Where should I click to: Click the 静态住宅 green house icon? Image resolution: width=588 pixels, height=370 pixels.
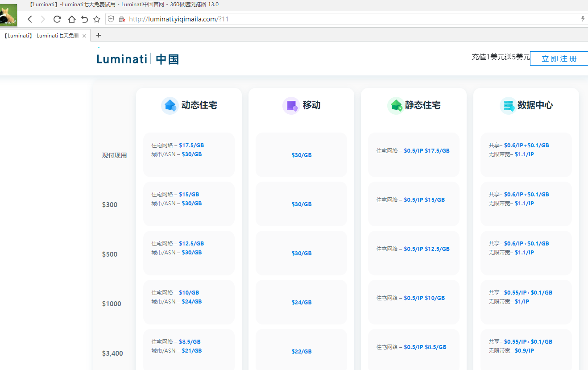pos(396,106)
